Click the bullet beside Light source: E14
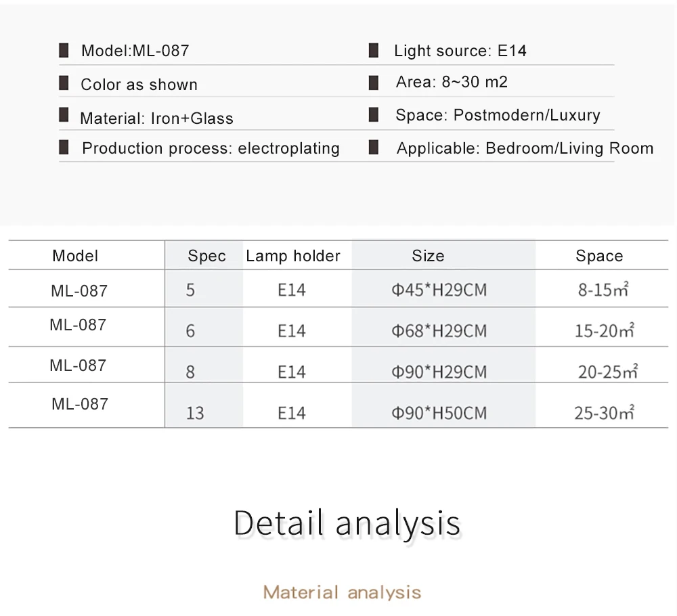The height and width of the screenshot is (616, 677). coord(374,51)
